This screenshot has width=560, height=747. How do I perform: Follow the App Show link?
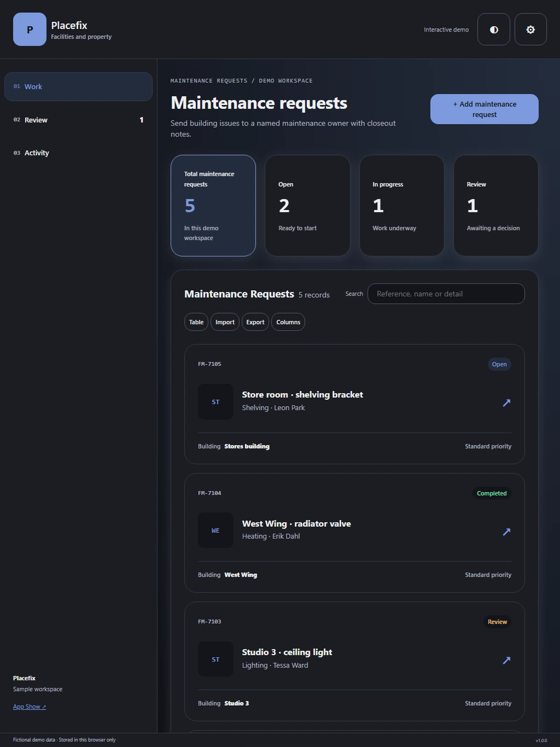(x=29, y=706)
